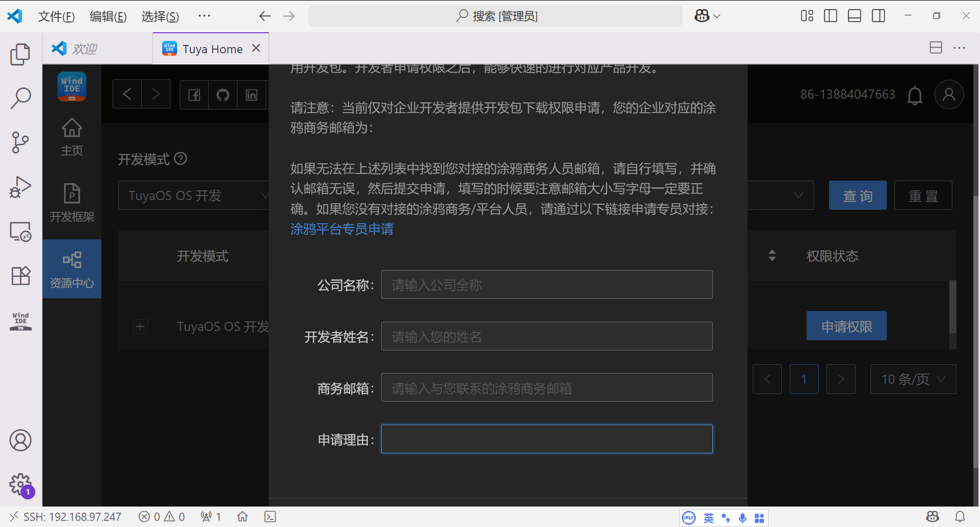980x527 pixels.
Task: Close the Tuya Home tab
Action: (256, 48)
